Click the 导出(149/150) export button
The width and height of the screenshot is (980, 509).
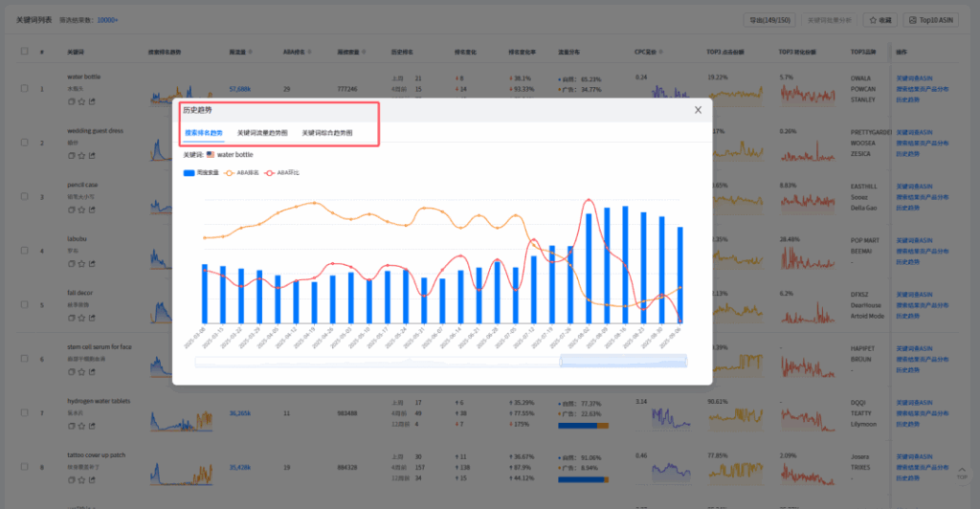point(769,19)
